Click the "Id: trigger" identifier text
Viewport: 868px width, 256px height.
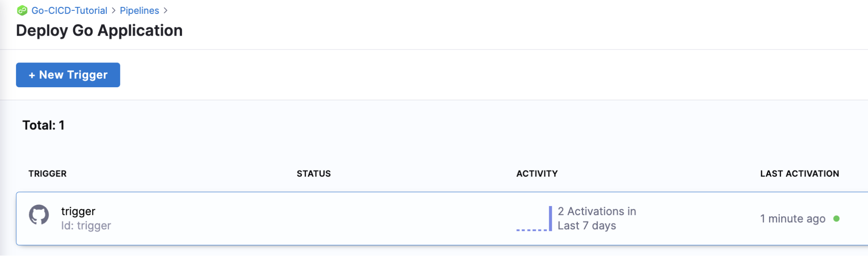(x=86, y=226)
